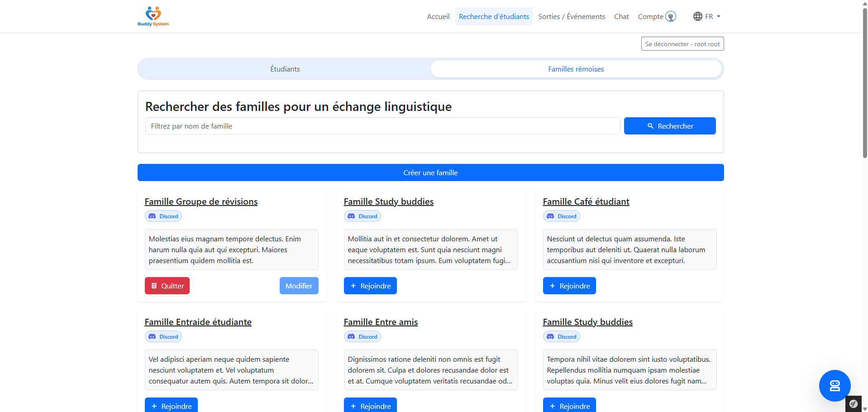This screenshot has width=868, height=412.
Task: Click Modifier on Famille Groupe de révisions
Action: click(299, 286)
